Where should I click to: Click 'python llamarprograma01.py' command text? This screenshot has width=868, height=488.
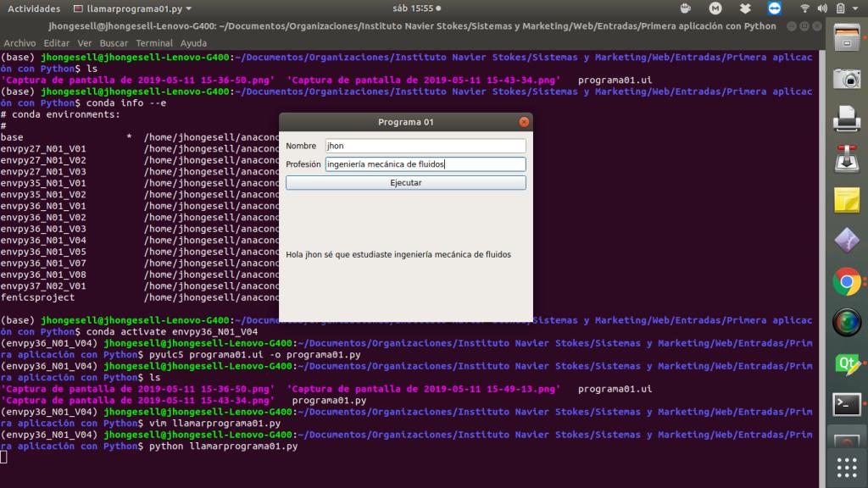[223, 446]
